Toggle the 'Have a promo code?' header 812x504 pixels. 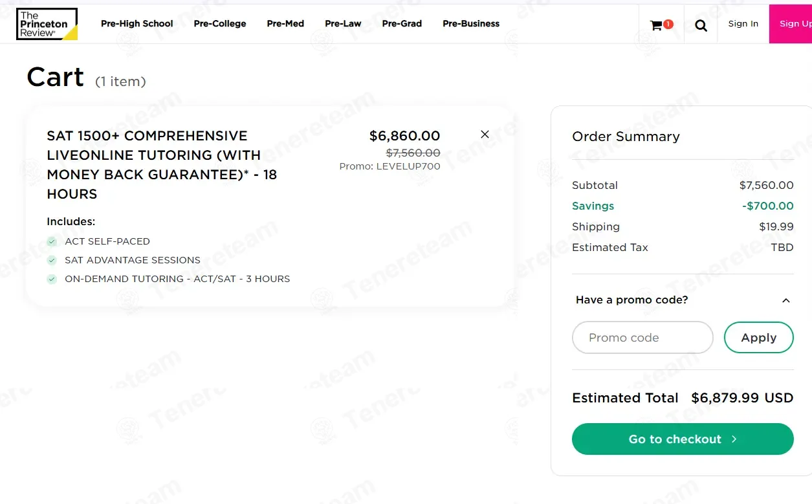[x=631, y=300]
